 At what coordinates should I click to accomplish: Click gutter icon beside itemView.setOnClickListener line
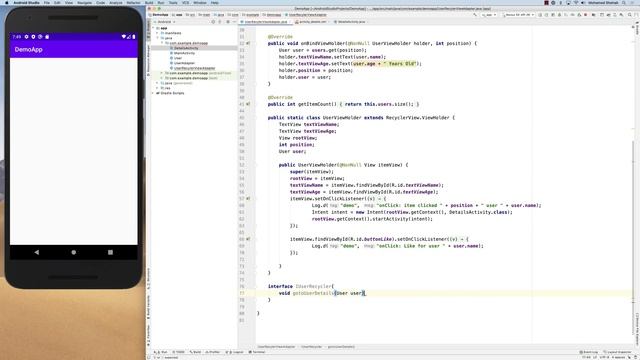(x=248, y=198)
